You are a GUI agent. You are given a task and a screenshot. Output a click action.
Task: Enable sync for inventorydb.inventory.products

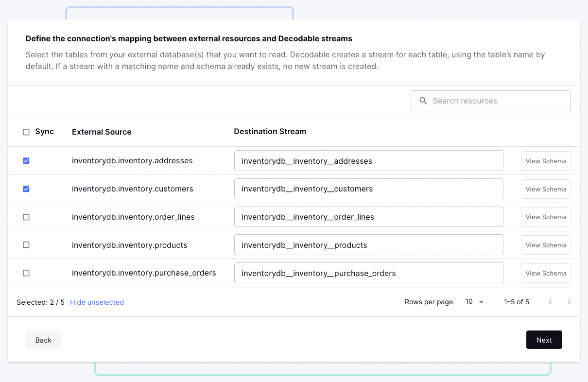26,245
